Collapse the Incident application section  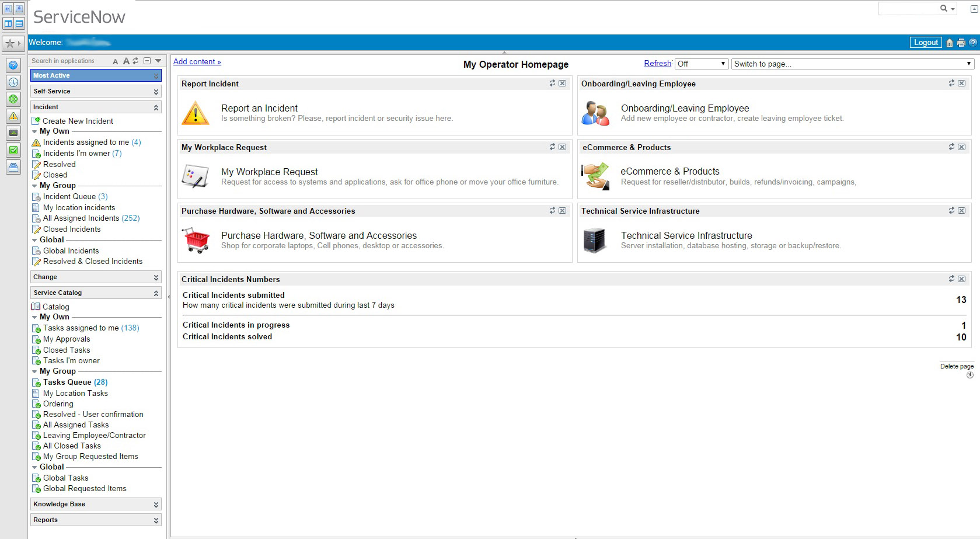point(96,107)
